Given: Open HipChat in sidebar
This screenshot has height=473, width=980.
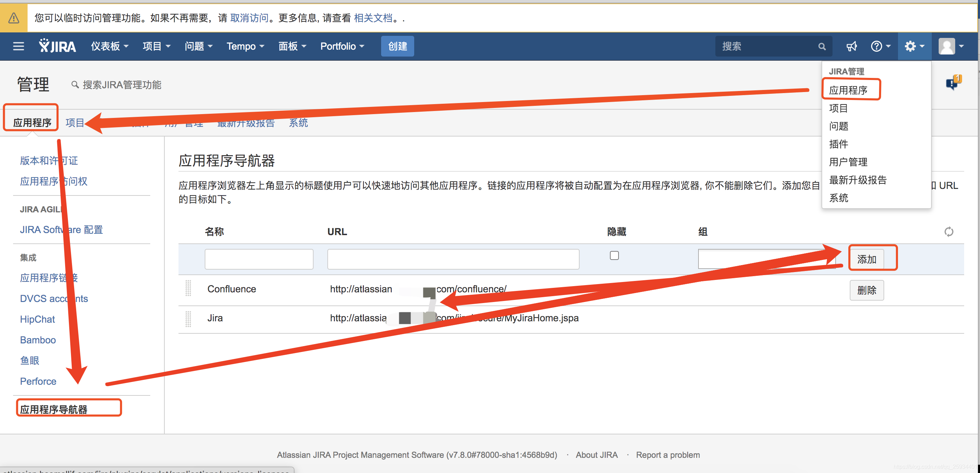Looking at the screenshot, I should click(37, 319).
